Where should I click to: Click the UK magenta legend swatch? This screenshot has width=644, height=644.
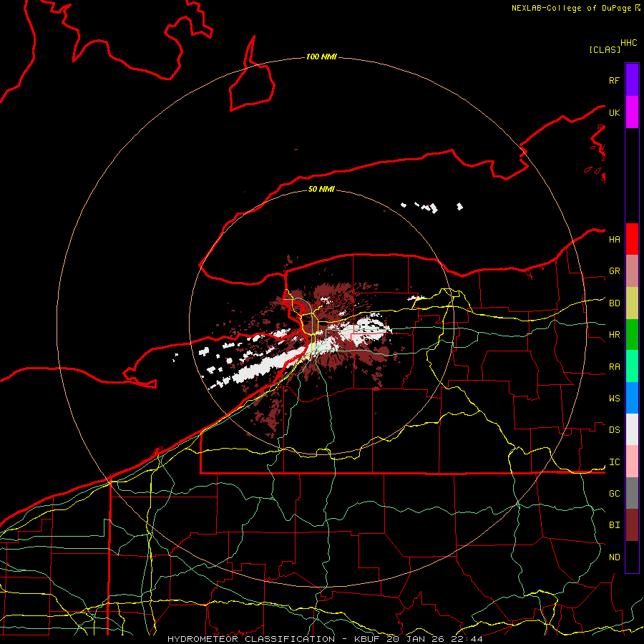(632, 112)
